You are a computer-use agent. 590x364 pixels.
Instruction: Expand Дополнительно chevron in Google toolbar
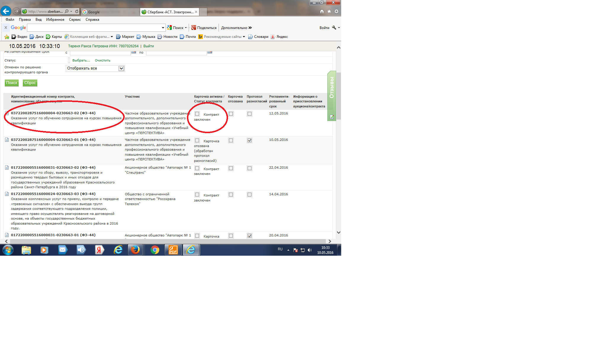point(250,28)
